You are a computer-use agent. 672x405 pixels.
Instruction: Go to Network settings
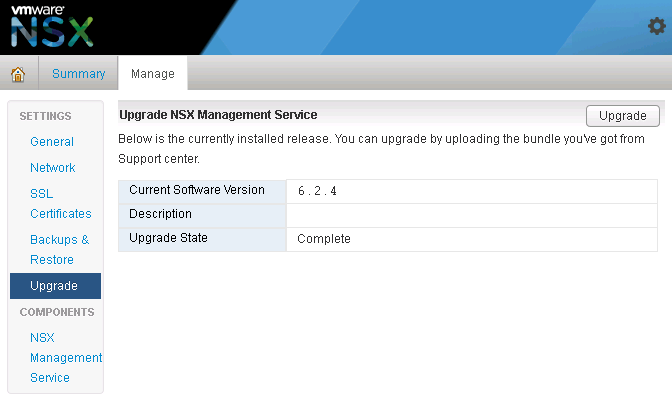(x=53, y=168)
